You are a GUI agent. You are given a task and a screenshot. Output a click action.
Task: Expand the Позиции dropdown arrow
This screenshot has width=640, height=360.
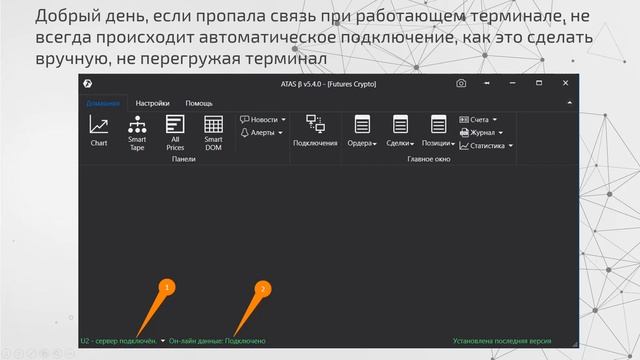pyautogui.click(x=453, y=144)
